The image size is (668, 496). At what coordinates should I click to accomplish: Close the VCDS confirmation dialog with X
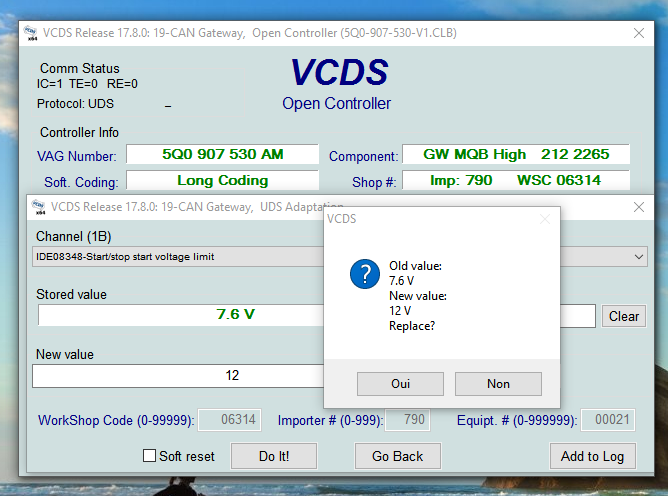coord(545,218)
